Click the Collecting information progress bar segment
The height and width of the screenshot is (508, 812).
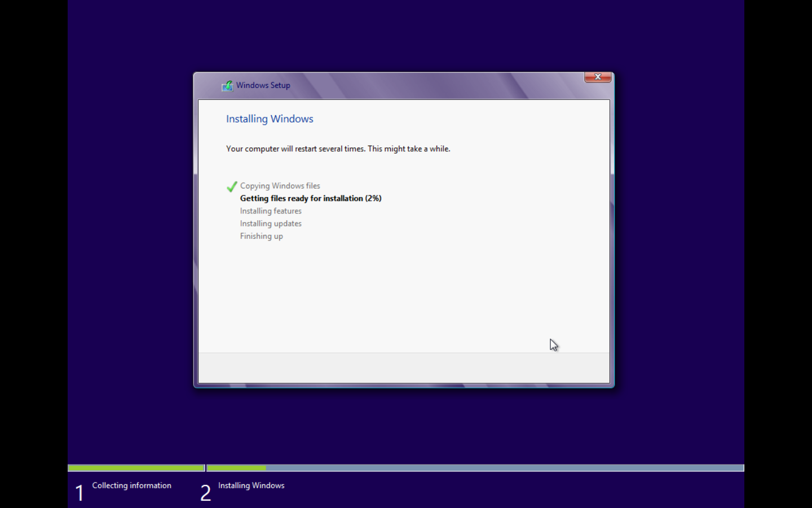coord(136,468)
